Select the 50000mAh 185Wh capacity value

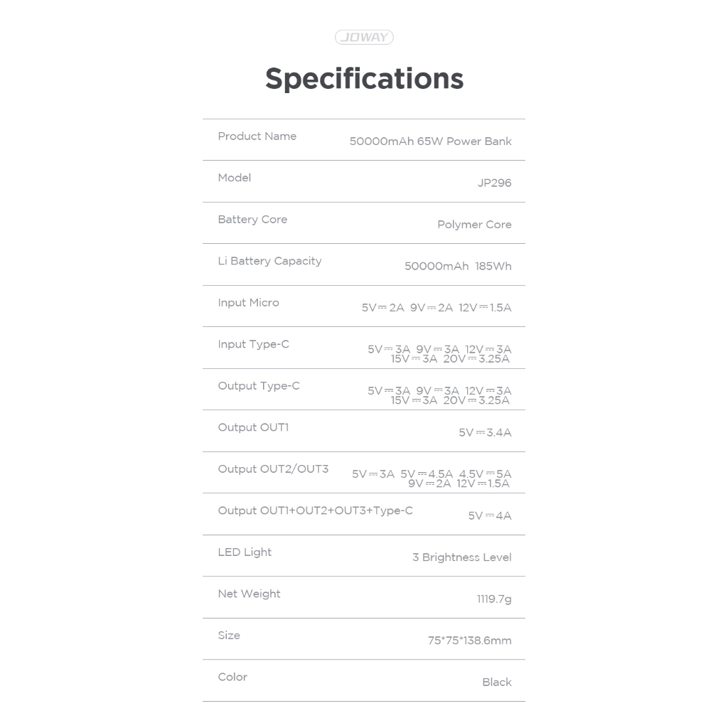[458, 266]
